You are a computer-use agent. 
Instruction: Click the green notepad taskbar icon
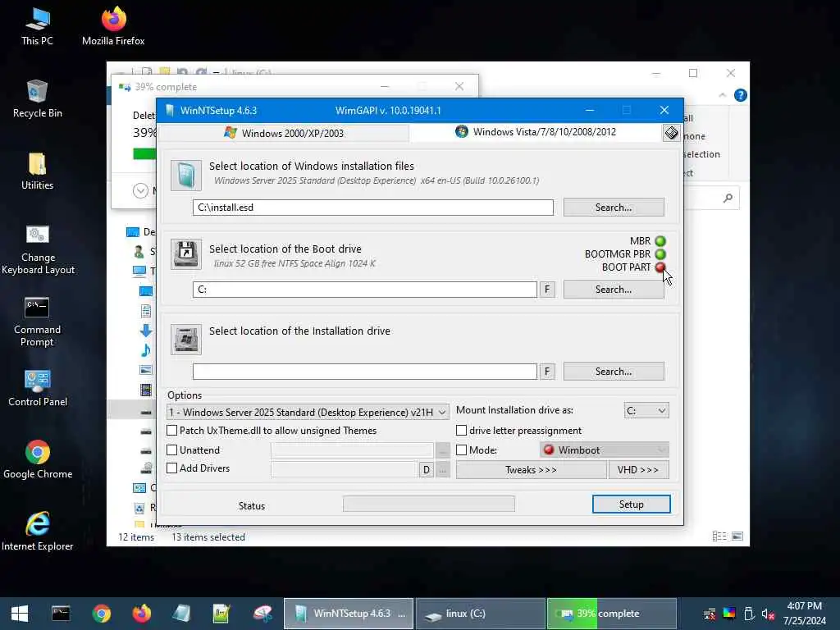coord(221,614)
